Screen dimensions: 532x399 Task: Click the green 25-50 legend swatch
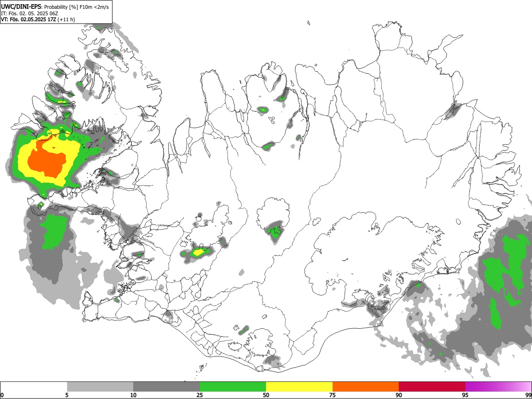click(x=233, y=387)
